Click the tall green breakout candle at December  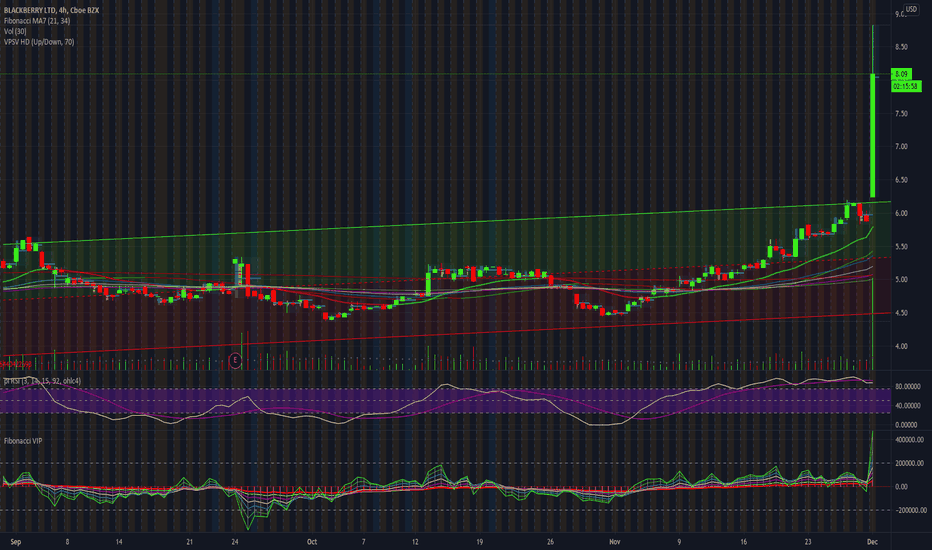[873, 135]
